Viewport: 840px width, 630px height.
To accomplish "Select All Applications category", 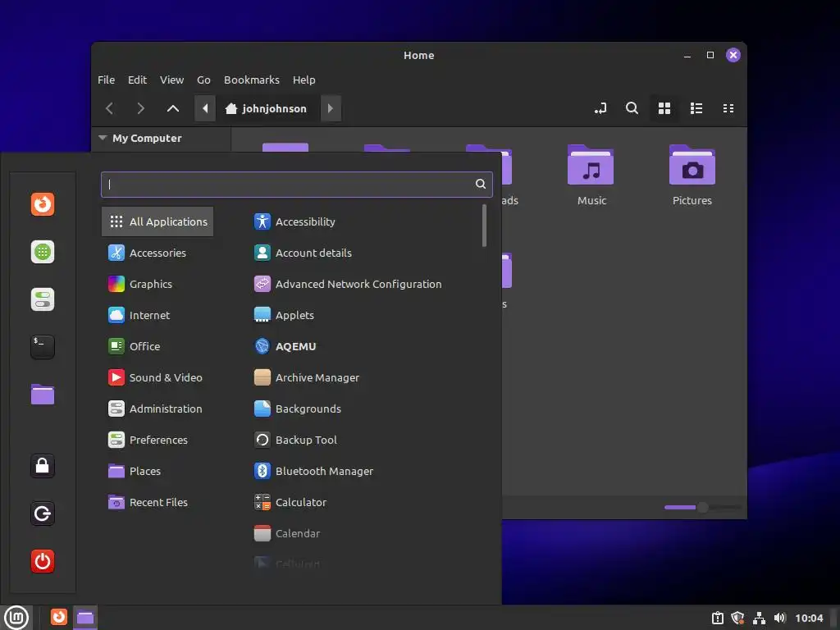I will pyautogui.click(x=157, y=221).
